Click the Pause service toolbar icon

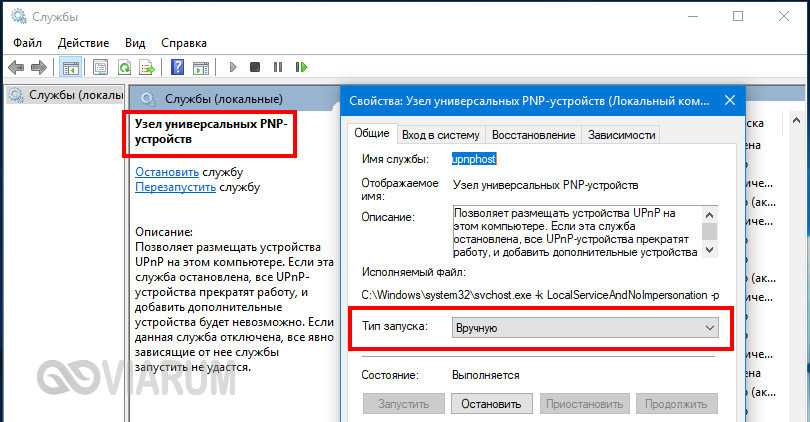tap(278, 67)
